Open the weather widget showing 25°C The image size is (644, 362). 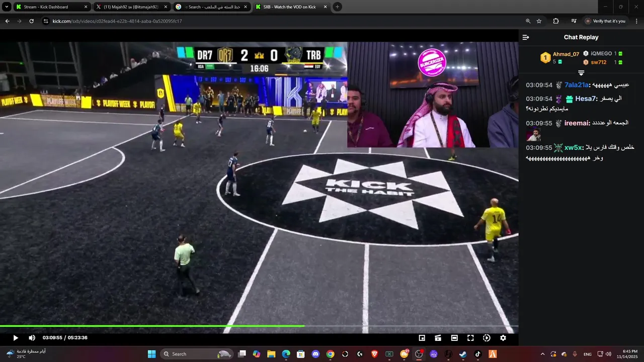tap(26, 354)
